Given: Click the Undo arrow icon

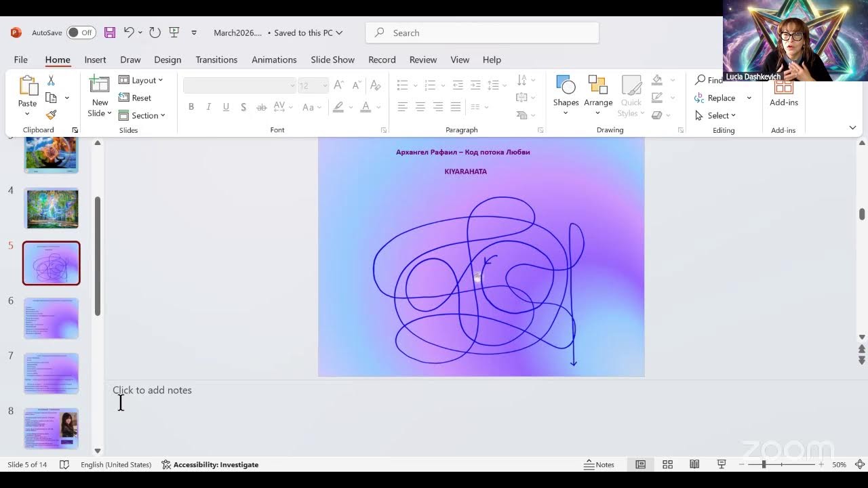Looking at the screenshot, I should [129, 33].
